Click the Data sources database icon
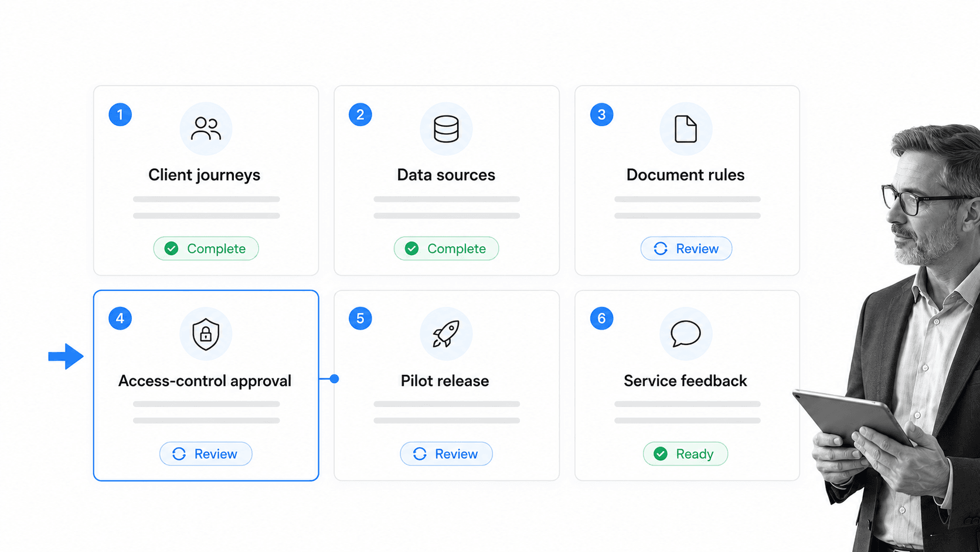This screenshot has height=552, width=980. [446, 129]
